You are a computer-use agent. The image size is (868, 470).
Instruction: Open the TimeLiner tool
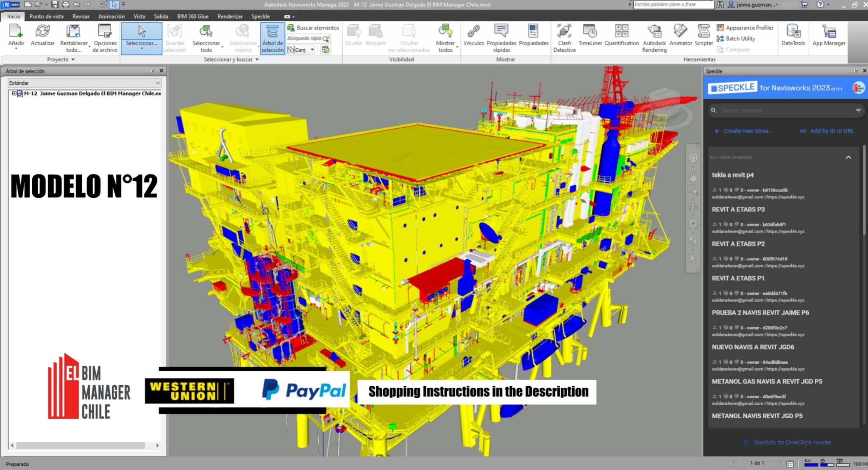(590, 37)
